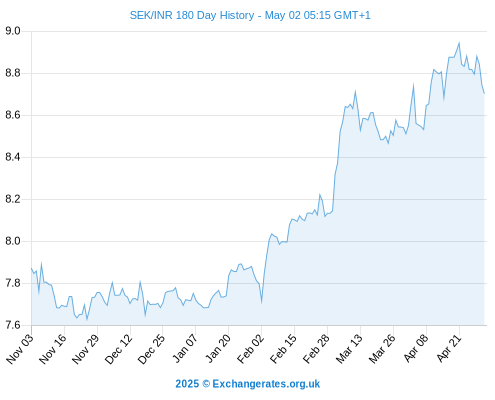The width and height of the screenshot is (495, 400).
Task: Select the Dec 25 date tick label
Action: tap(152, 348)
